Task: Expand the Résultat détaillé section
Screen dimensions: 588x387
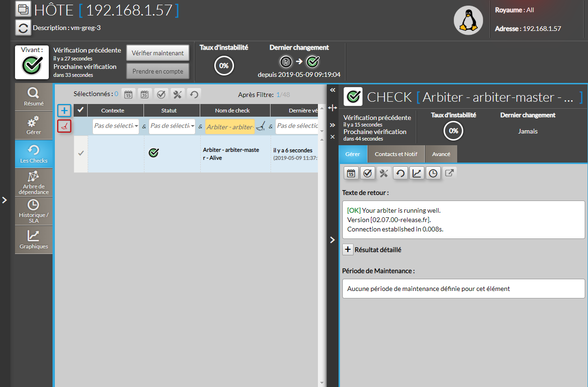Action: [x=347, y=250]
